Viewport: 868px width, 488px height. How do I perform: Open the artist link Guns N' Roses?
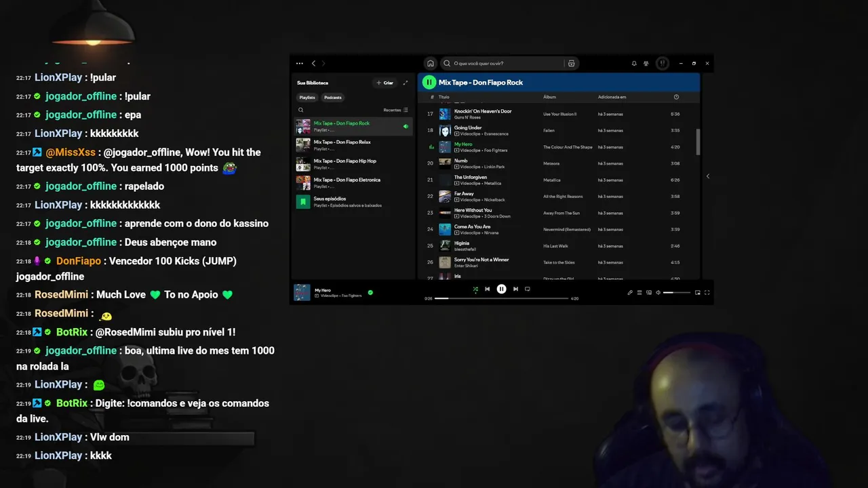(x=467, y=117)
